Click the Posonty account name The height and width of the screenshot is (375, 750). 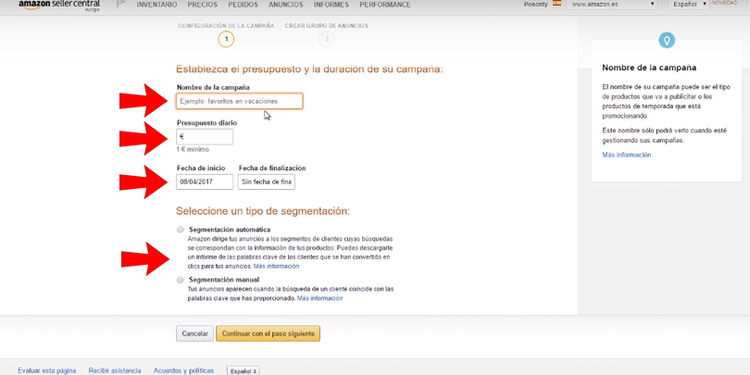[x=536, y=4]
